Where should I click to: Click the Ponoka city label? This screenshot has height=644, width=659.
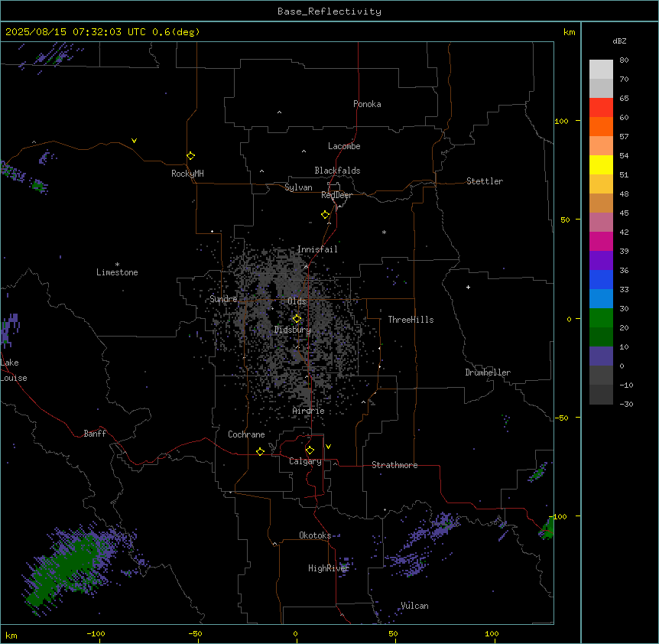pos(367,104)
